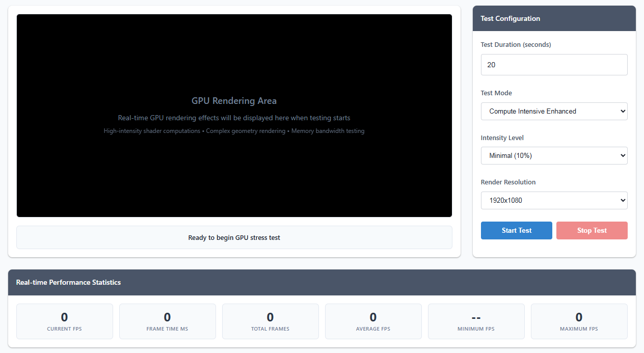Open the Test Mode dropdown
This screenshot has width=644, height=353.
(x=554, y=111)
